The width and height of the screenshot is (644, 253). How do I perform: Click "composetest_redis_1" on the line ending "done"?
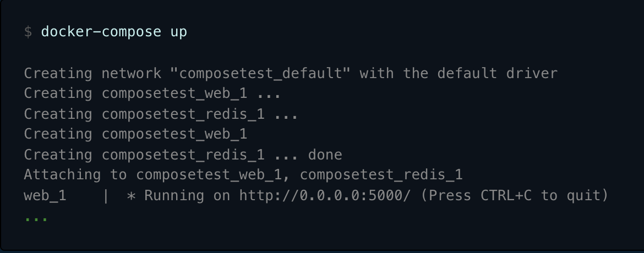click(x=183, y=155)
